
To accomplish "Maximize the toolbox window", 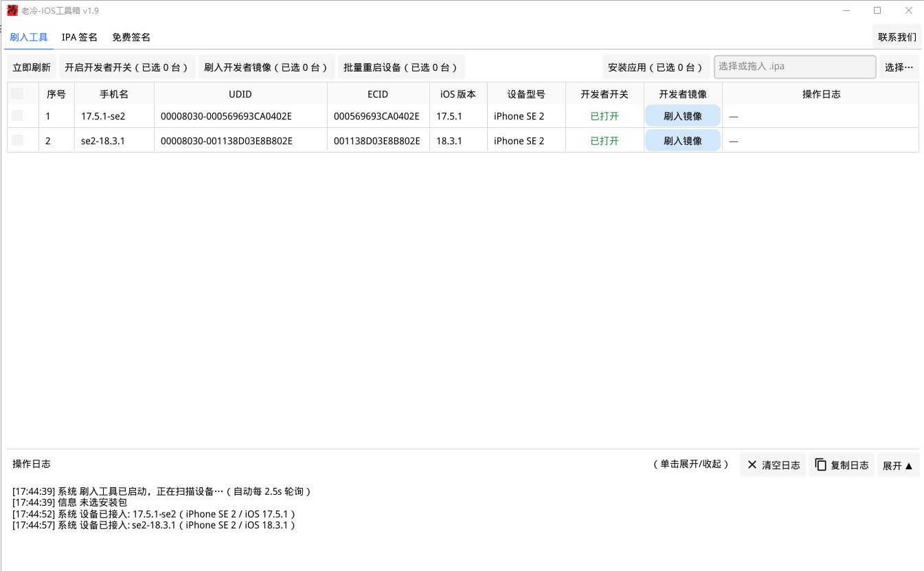I will click(877, 10).
